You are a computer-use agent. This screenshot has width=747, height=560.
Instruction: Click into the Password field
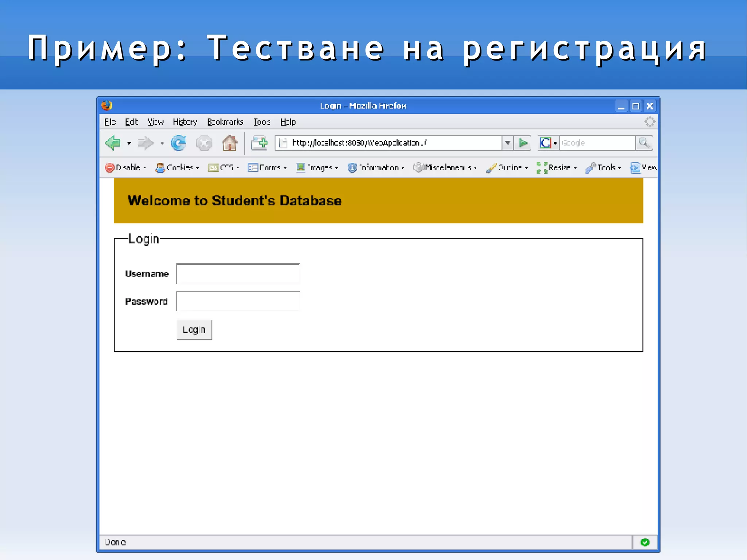click(x=238, y=301)
